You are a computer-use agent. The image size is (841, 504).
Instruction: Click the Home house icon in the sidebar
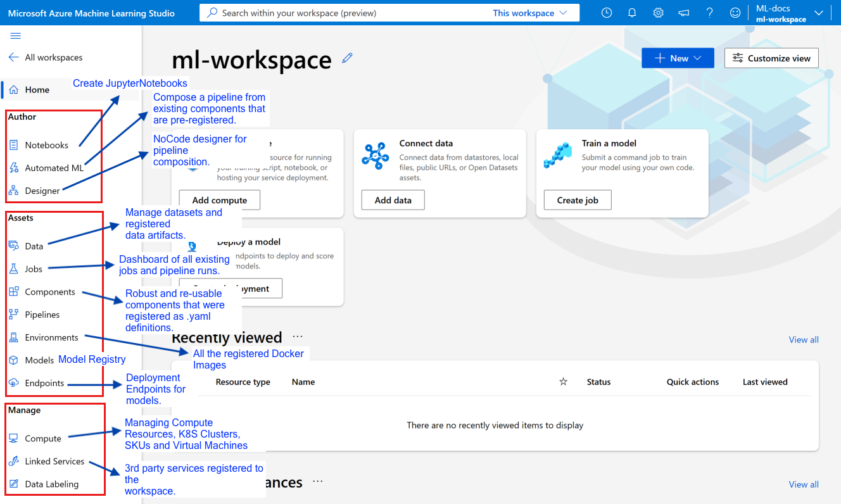13,90
